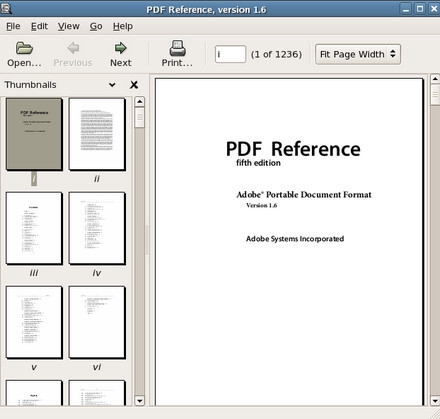This screenshot has width=440, height=419.
Task: Click the thumbnail pane scroll up arrow
Action: [x=139, y=101]
